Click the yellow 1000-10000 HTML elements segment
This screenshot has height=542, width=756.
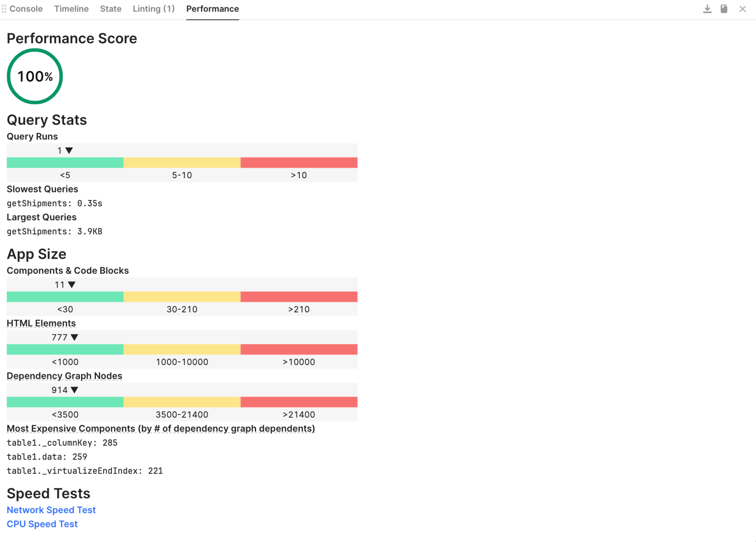(x=182, y=350)
